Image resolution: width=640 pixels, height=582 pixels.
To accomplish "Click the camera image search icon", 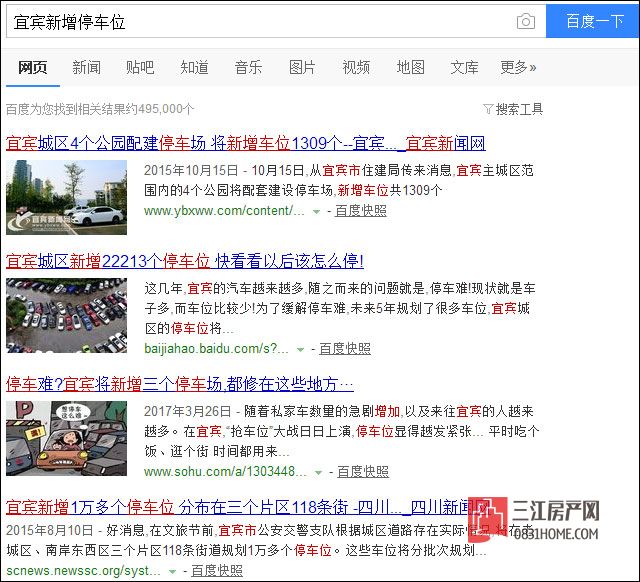I will click(x=526, y=21).
